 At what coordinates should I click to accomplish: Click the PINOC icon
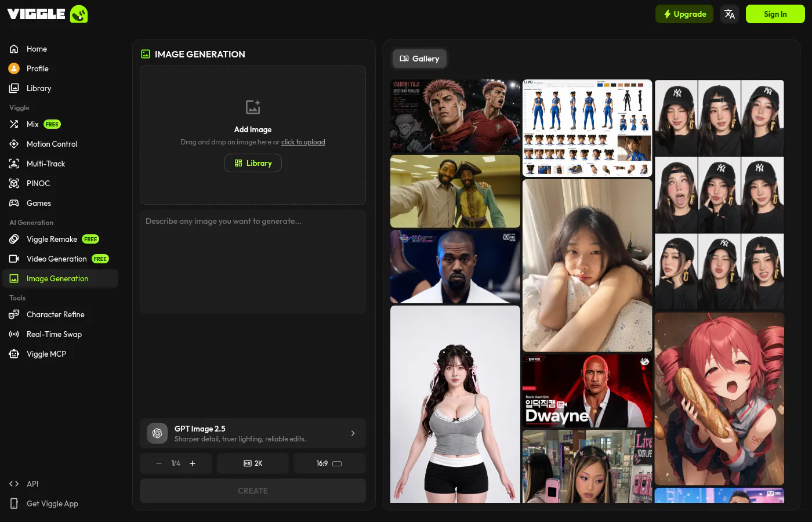(x=14, y=183)
